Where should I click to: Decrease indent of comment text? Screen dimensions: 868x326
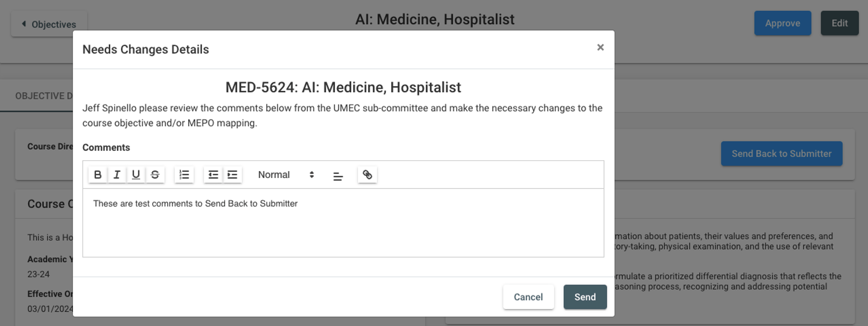(213, 175)
